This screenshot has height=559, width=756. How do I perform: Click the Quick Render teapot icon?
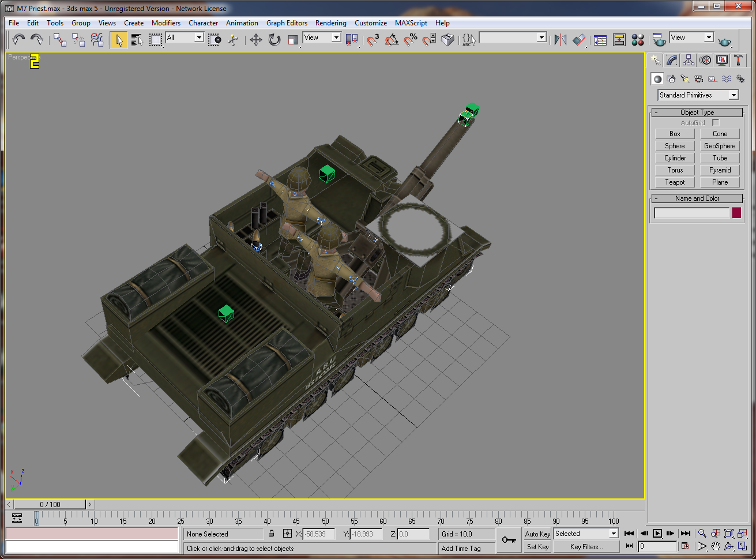click(724, 40)
